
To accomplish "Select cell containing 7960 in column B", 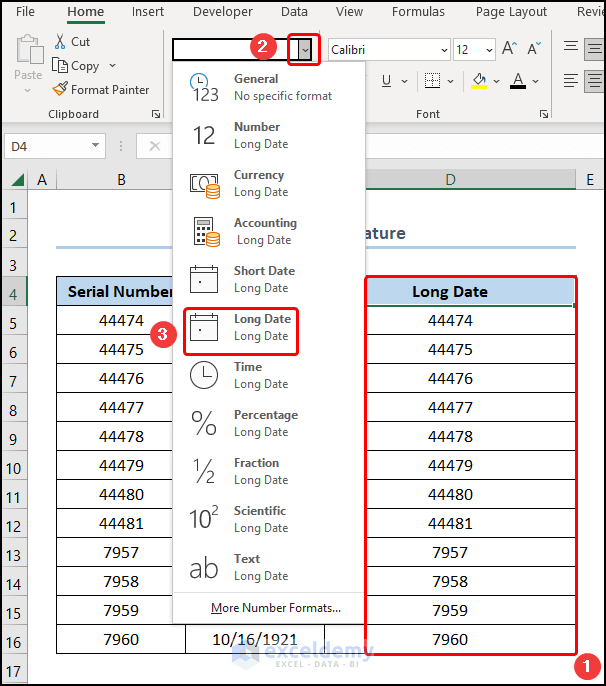I will coord(121,639).
